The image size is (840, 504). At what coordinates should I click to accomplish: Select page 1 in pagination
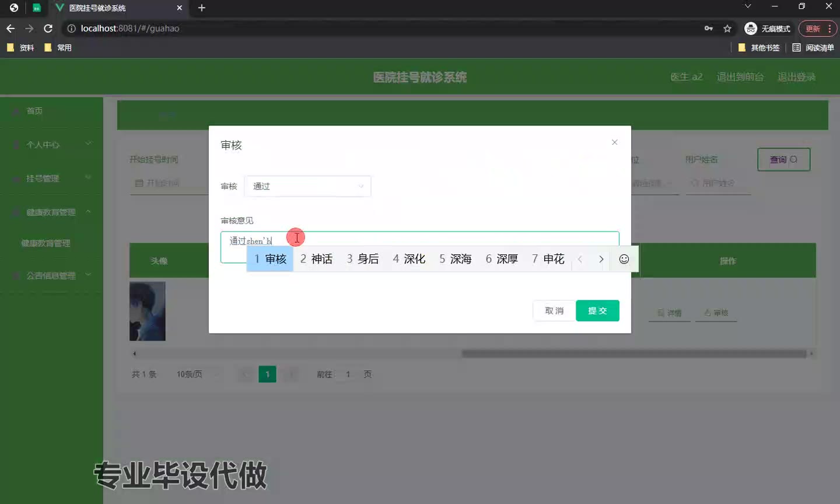(x=267, y=374)
